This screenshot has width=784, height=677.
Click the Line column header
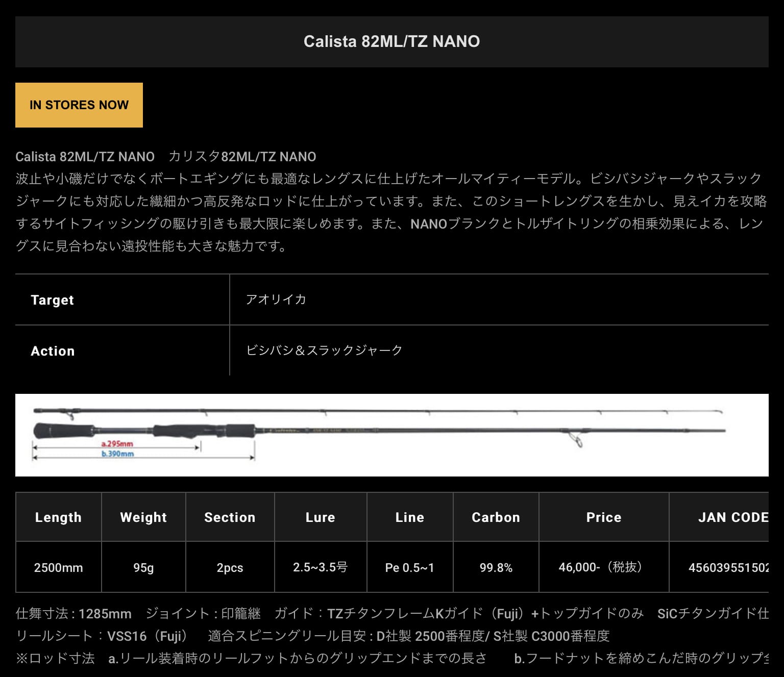tap(409, 517)
